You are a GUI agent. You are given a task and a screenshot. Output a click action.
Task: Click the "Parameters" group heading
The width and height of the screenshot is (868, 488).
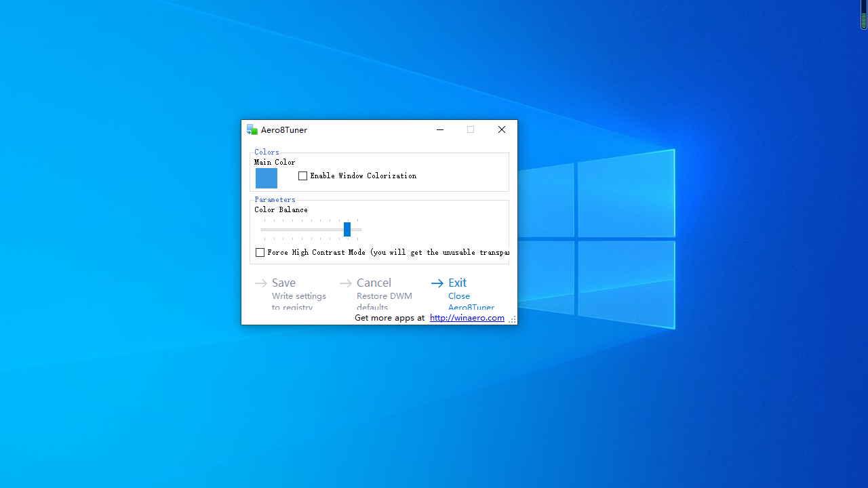[x=275, y=199]
